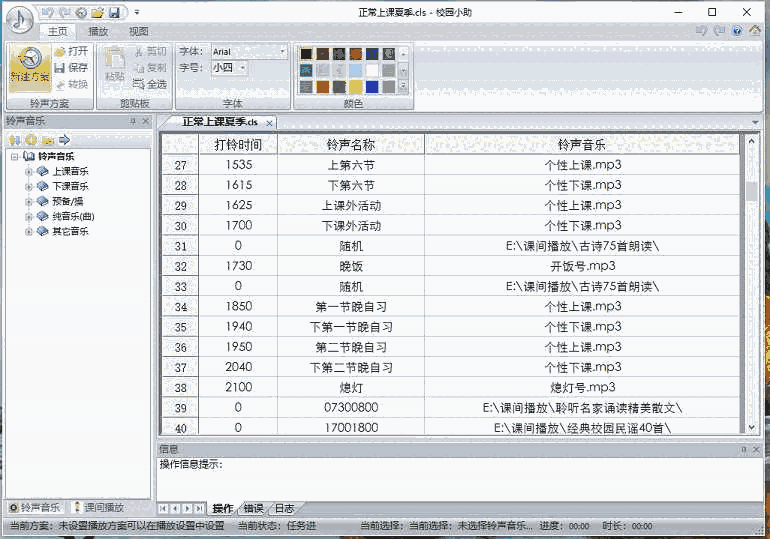This screenshot has height=539, width=770.
Task: Click the 保存 button in ribbon
Action: point(72,68)
